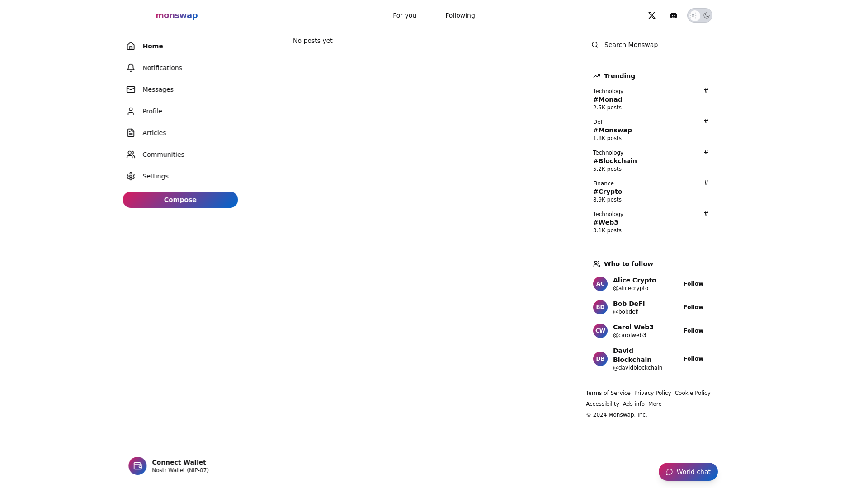Switch to the For you tab
This screenshot has height=488, width=868.
pyautogui.click(x=405, y=15)
